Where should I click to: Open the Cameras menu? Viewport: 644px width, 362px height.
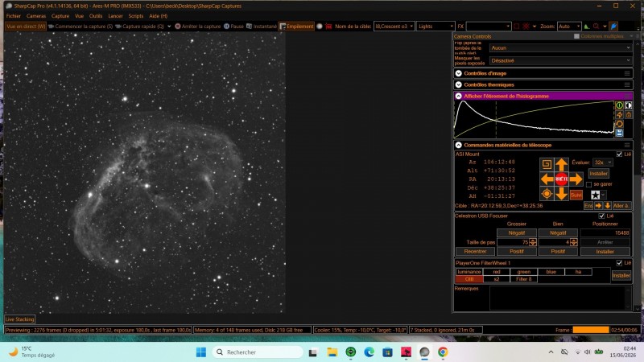(x=36, y=16)
